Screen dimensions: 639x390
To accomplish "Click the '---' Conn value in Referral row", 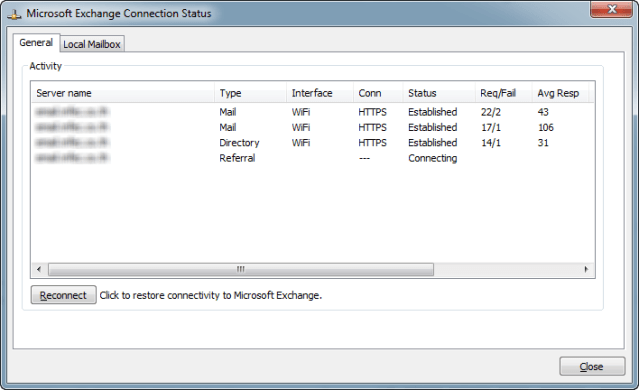I will (x=364, y=158).
